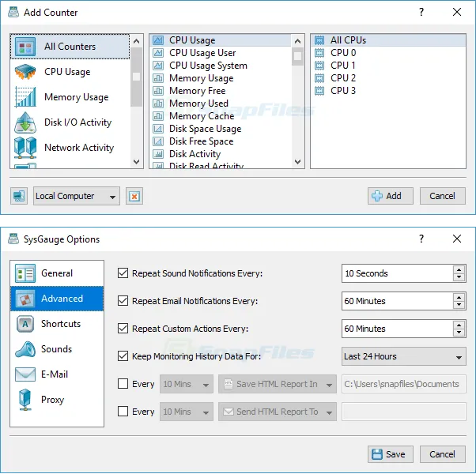Click counters list scrollbar down arrow
The width and height of the screenshot is (476, 474).
pos(298,162)
